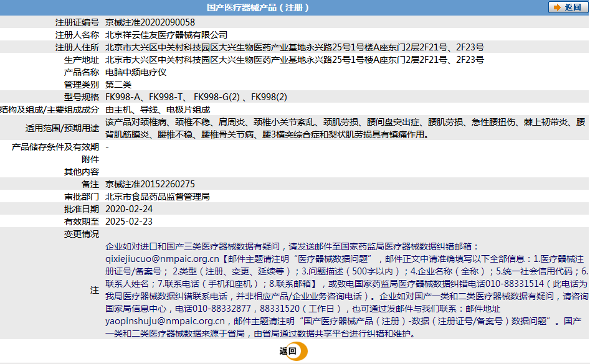The width and height of the screenshot is (590, 364).
Task: Select expiry date 2025-02-23
Action: 129,222
